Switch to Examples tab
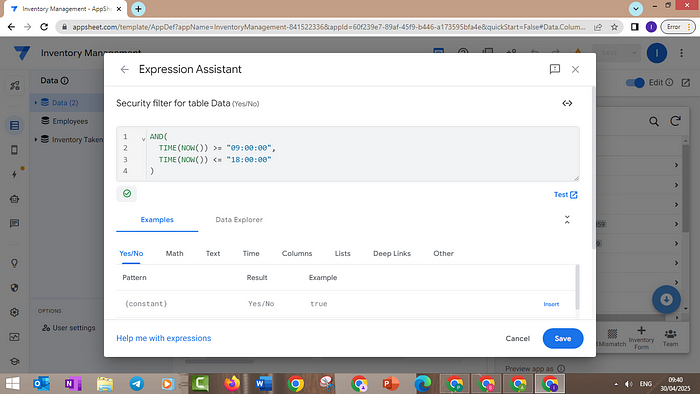Image resolution: width=700 pixels, height=394 pixels. pos(157,220)
